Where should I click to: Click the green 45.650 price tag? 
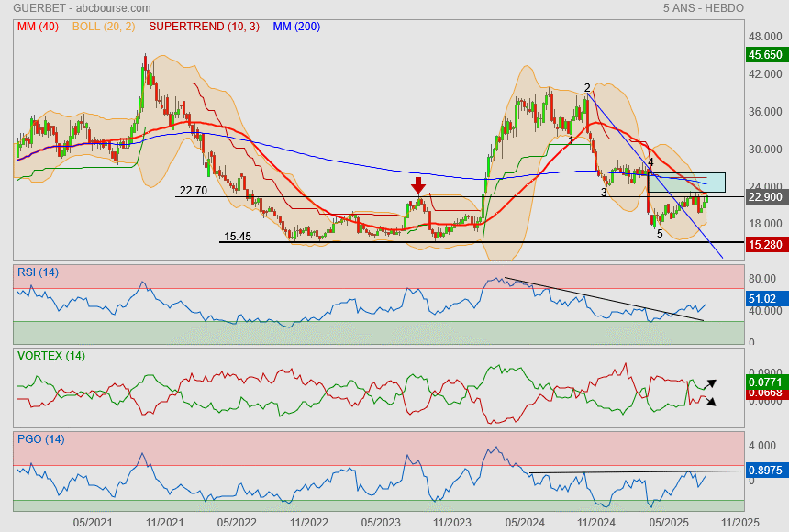[765, 55]
